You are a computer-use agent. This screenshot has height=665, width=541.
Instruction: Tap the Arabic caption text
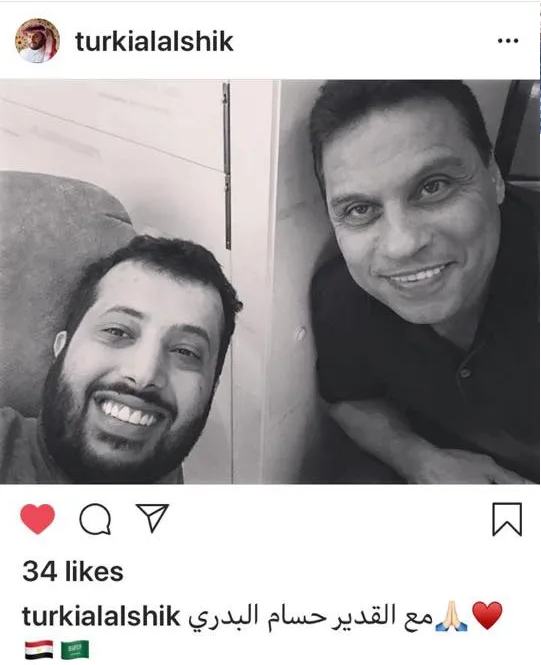[310, 617]
